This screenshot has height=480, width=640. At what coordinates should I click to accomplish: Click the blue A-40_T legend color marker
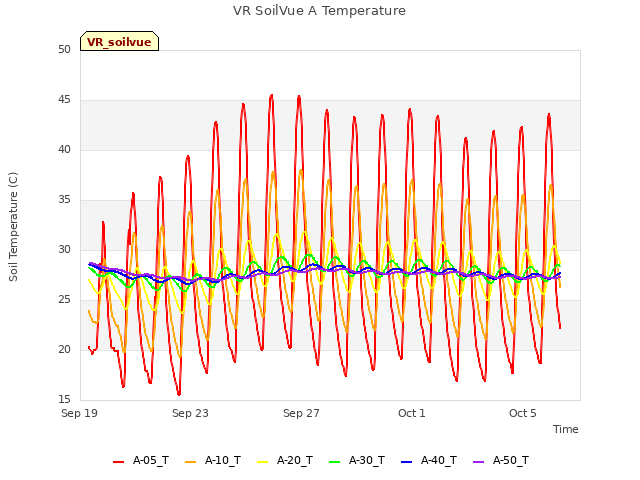[407, 462]
